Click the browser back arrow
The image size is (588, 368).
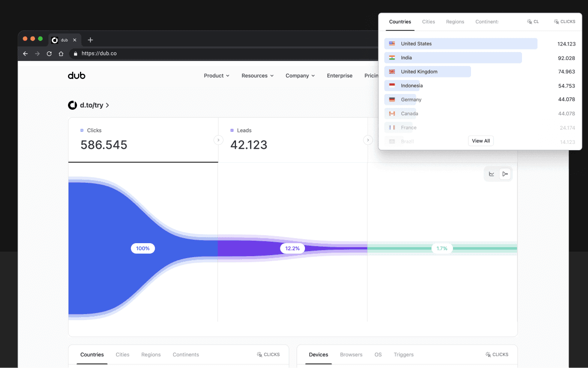pos(25,53)
